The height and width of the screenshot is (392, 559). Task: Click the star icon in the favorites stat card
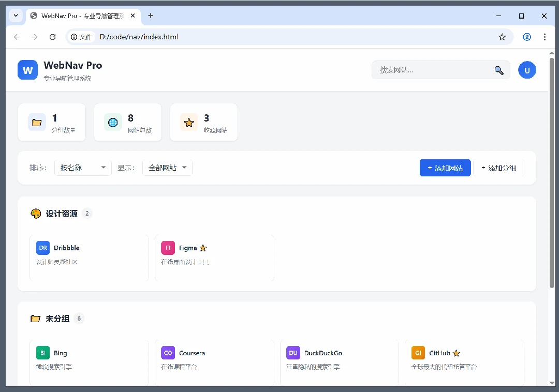(189, 123)
